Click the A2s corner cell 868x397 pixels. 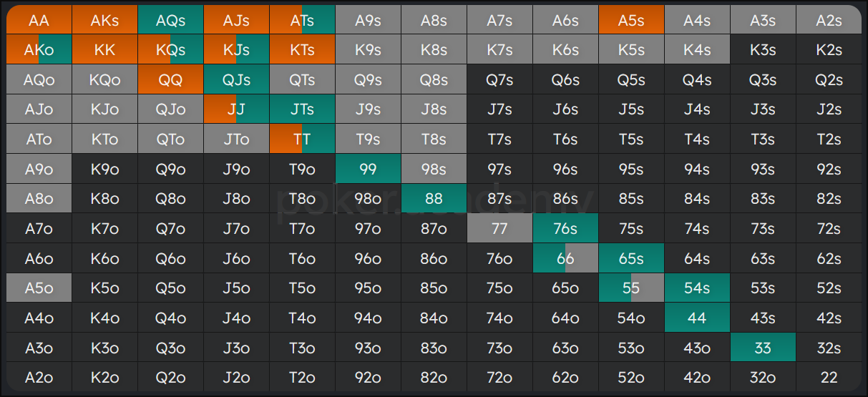(829, 20)
